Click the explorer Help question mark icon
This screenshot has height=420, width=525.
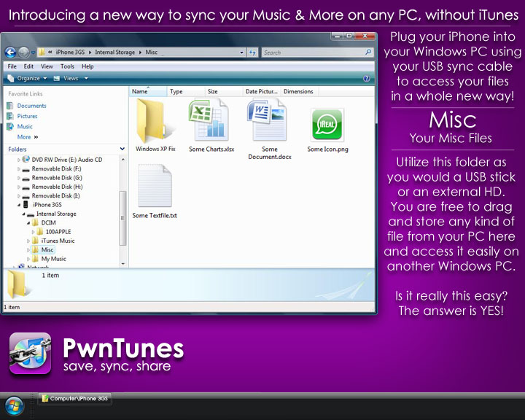click(x=366, y=78)
